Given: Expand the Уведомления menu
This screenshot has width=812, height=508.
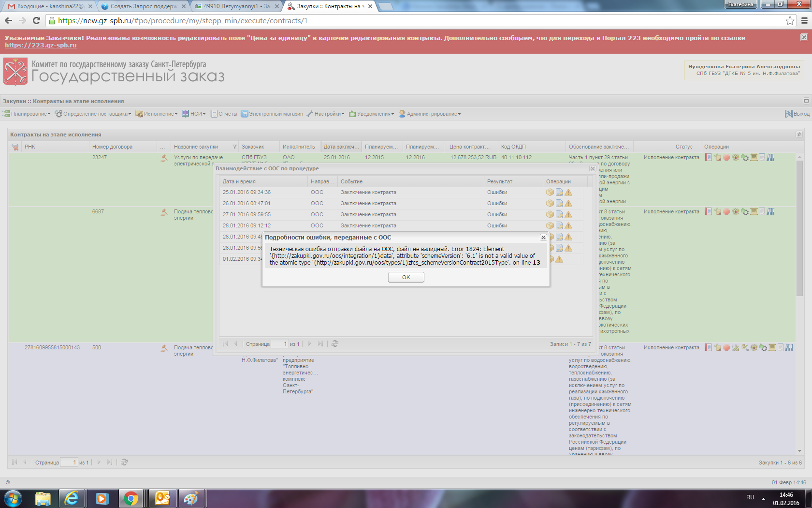Looking at the screenshot, I should coord(372,114).
